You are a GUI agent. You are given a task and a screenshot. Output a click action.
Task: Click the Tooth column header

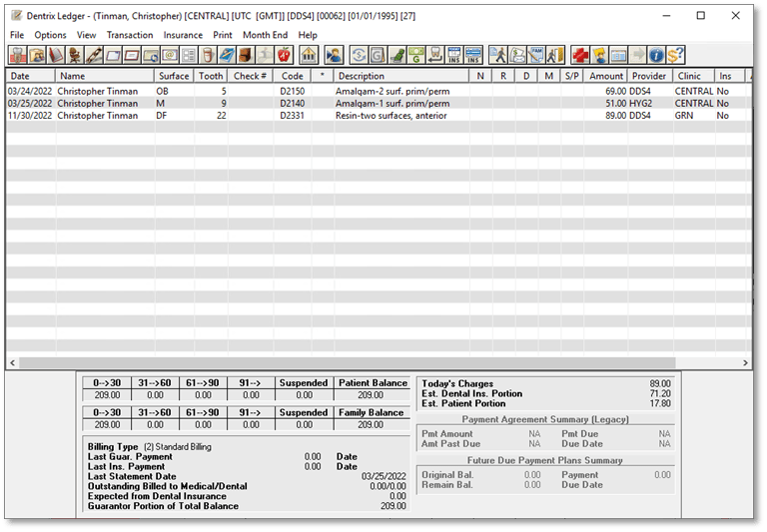211,76
